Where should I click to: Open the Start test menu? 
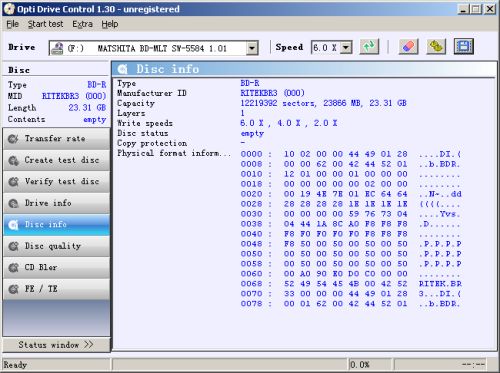[45, 24]
